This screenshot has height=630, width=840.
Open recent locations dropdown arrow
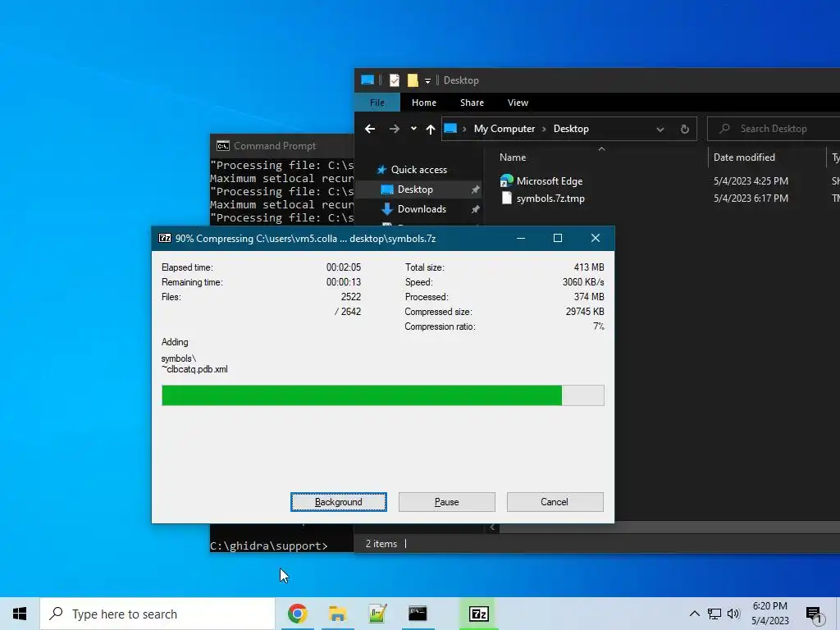(x=413, y=129)
